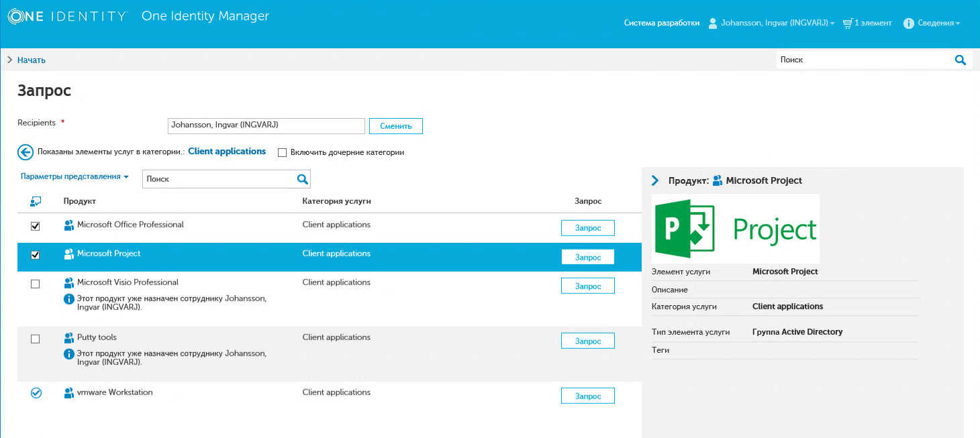Click the Запрос column header
980x438 pixels.
(588, 201)
